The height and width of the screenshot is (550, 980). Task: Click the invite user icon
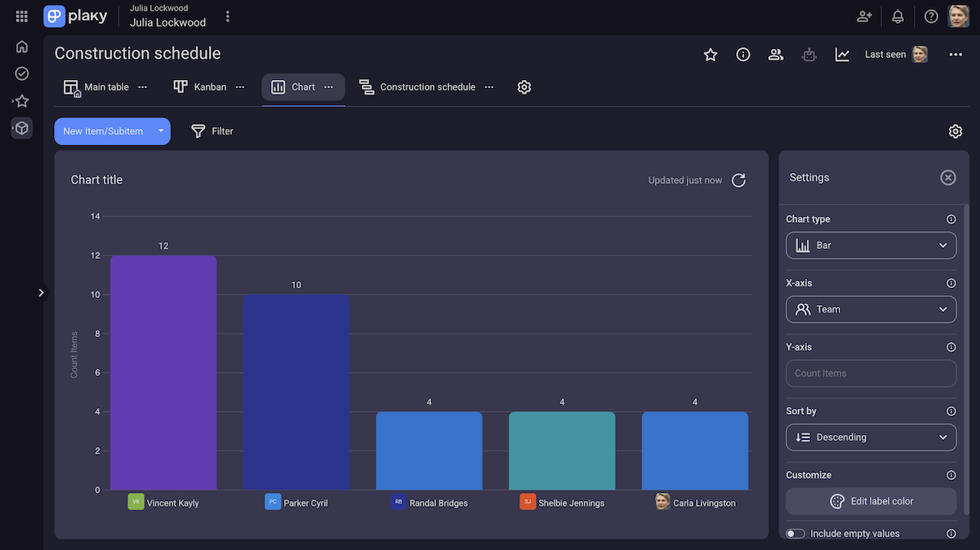[x=864, y=16]
